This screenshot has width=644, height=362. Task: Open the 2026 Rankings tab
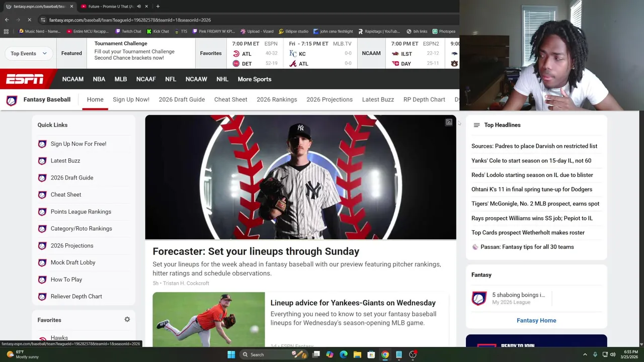point(277,100)
